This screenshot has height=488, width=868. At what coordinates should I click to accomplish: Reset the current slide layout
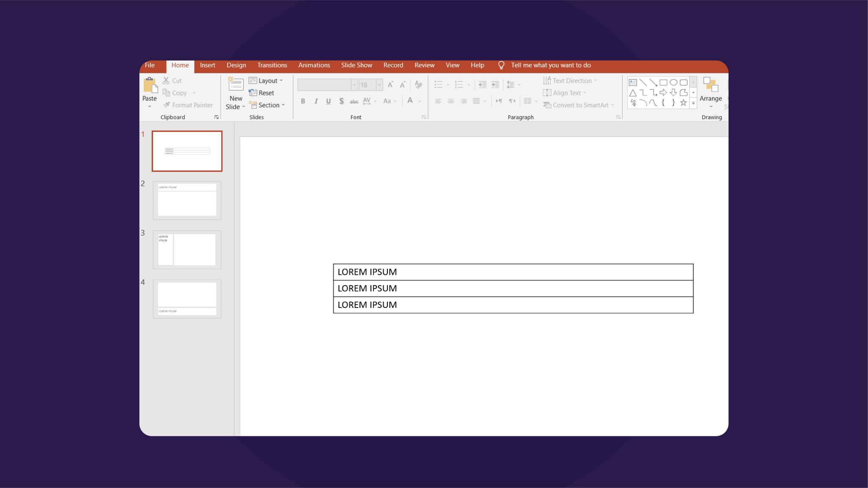263,92
